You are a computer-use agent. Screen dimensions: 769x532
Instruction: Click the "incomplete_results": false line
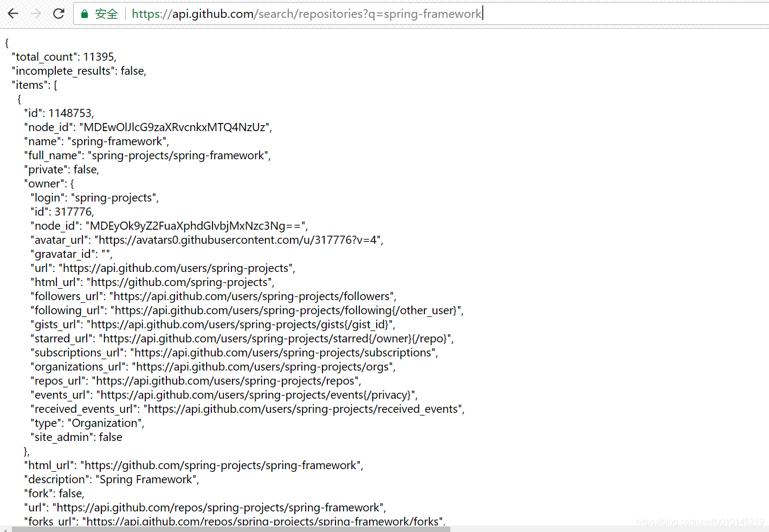click(79, 71)
